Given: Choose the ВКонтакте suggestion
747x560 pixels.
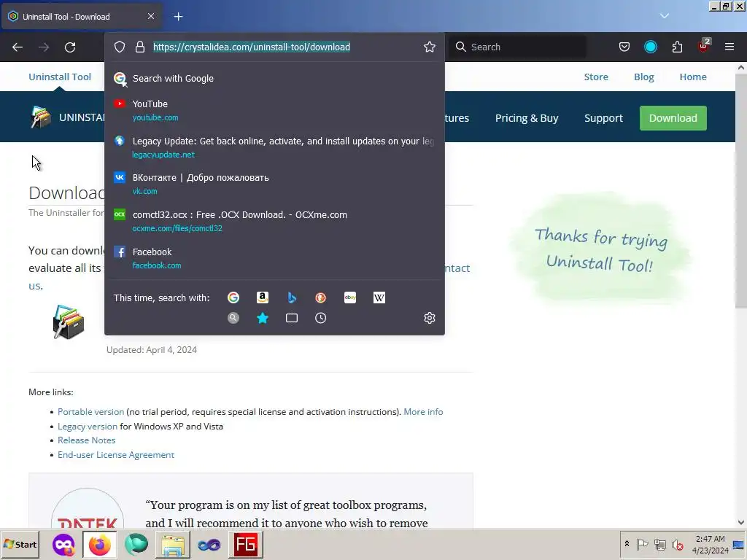Looking at the screenshot, I should (274, 184).
